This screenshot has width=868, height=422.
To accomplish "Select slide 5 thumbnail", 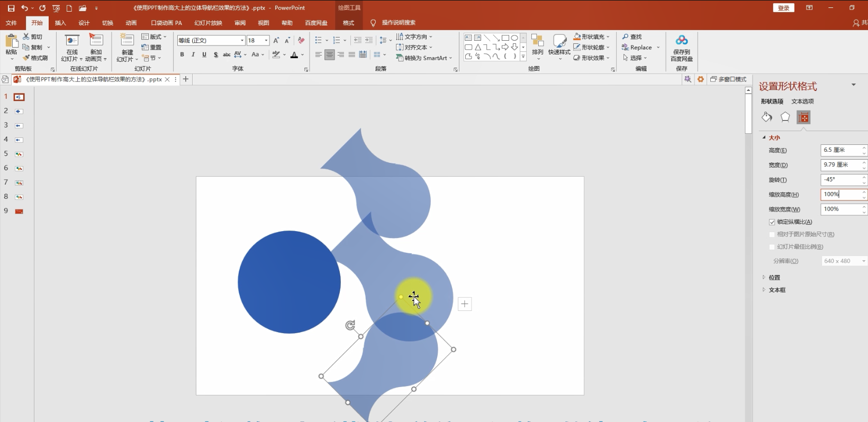I will (19, 154).
